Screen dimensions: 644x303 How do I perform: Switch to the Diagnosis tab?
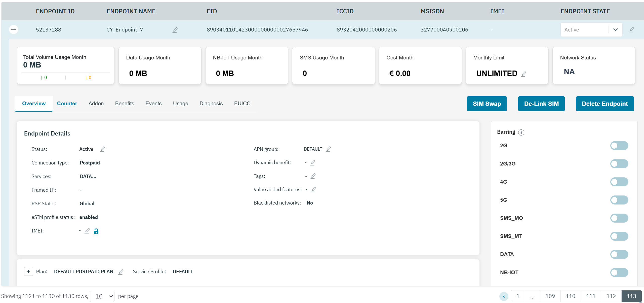click(211, 104)
